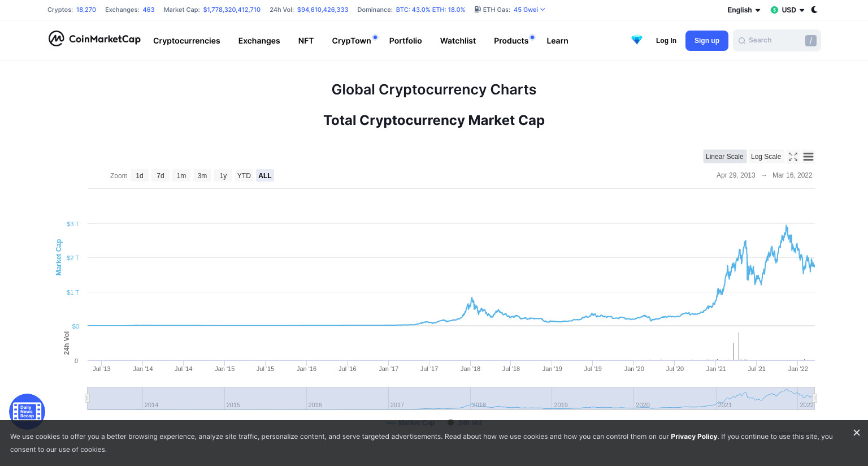Image resolution: width=868 pixels, height=466 pixels.
Task: Open the chart hamburger menu
Action: (808, 157)
